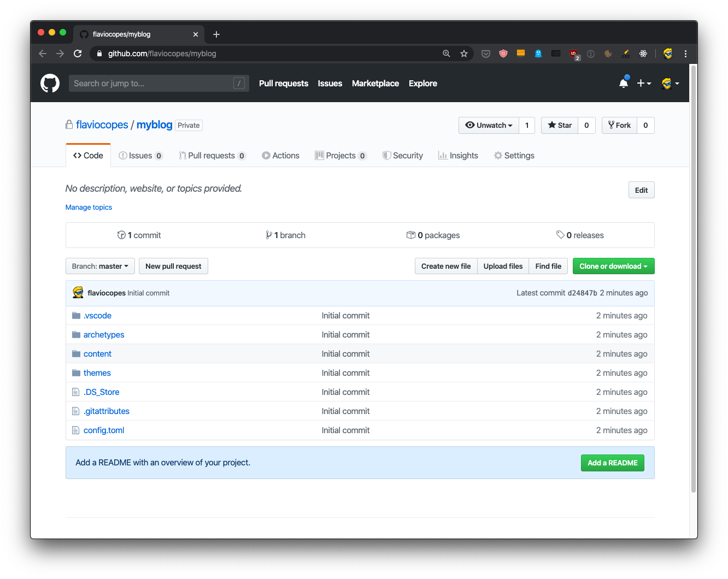Click the GitHub Octocat logo
The image size is (728, 579).
pyautogui.click(x=50, y=84)
